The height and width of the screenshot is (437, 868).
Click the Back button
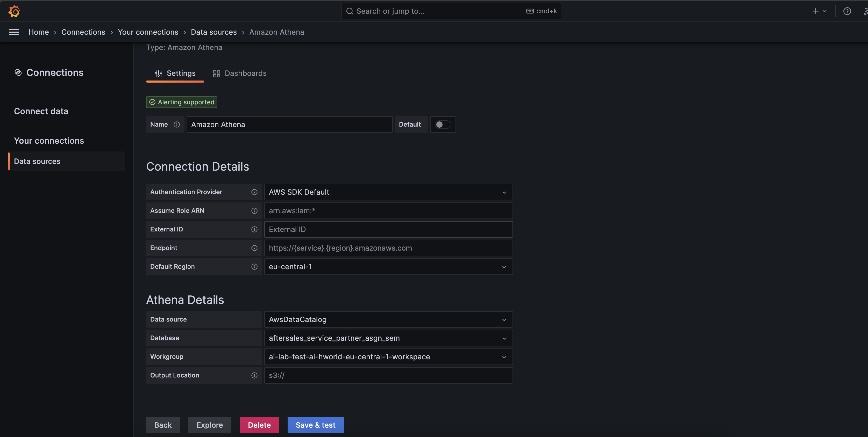[x=163, y=425]
